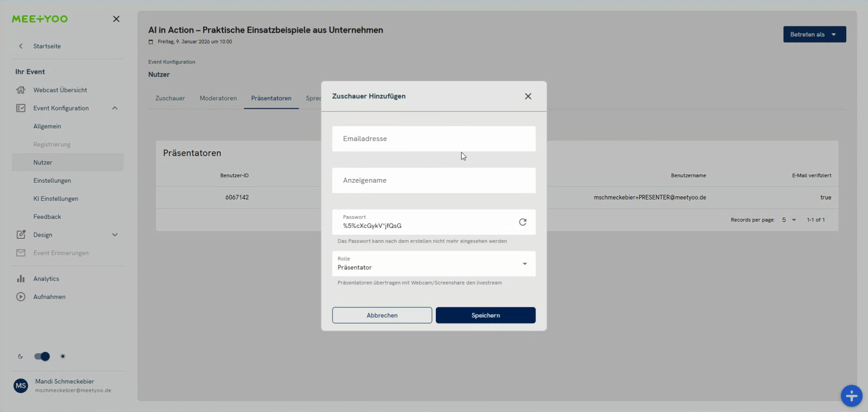The width and height of the screenshot is (868, 412).
Task: Select the moon icon for dark theme
Action: tap(20, 357)
